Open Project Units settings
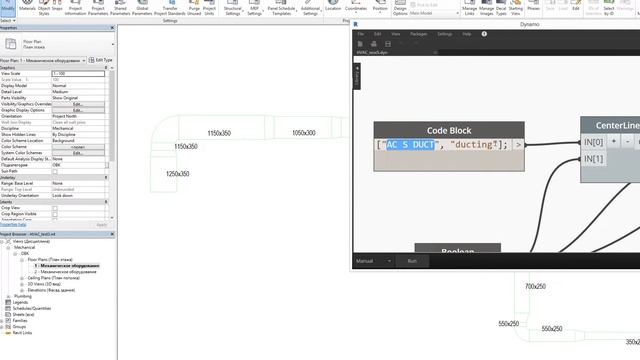 (209, 7)
